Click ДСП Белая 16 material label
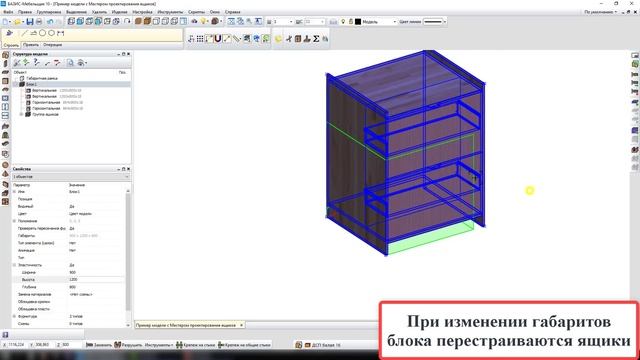Image resolution: width=640 pixels, height=360 pixels. click(x=326, y=345)
